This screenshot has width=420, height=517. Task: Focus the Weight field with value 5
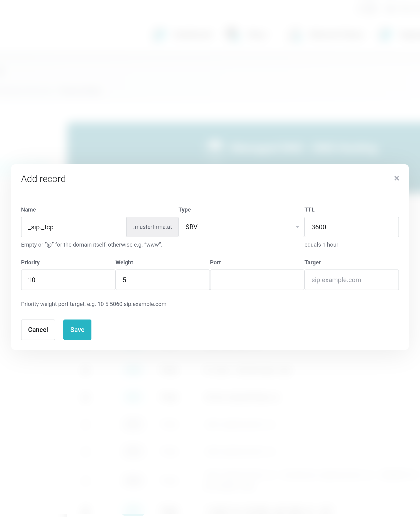point(163,280)
